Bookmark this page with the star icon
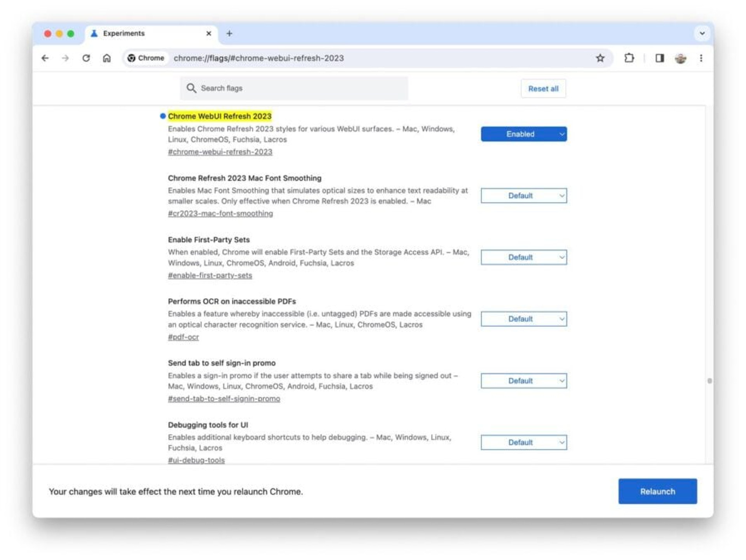 [600, 58]
